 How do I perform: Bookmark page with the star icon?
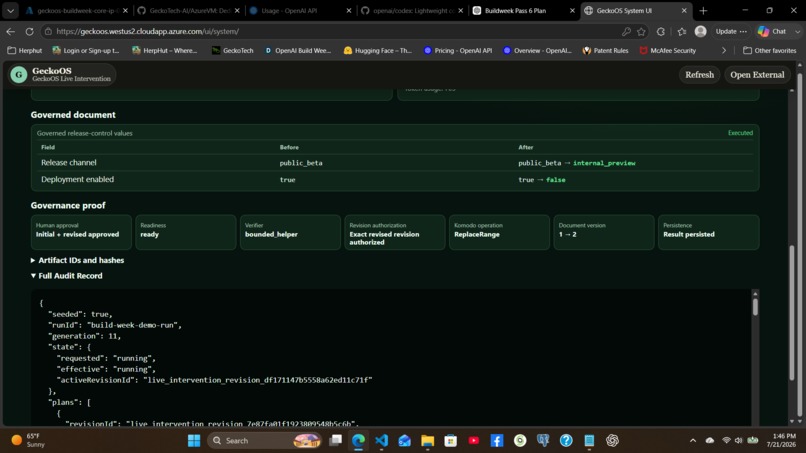(641, 31)
